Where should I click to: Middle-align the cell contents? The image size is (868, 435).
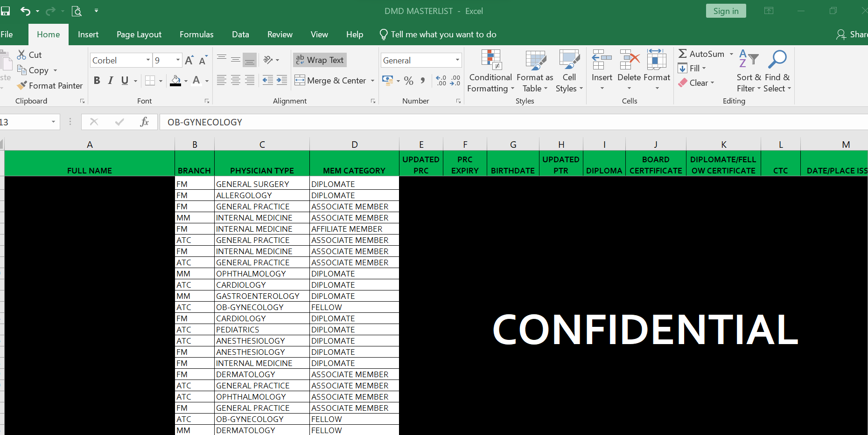click(236, 60)
